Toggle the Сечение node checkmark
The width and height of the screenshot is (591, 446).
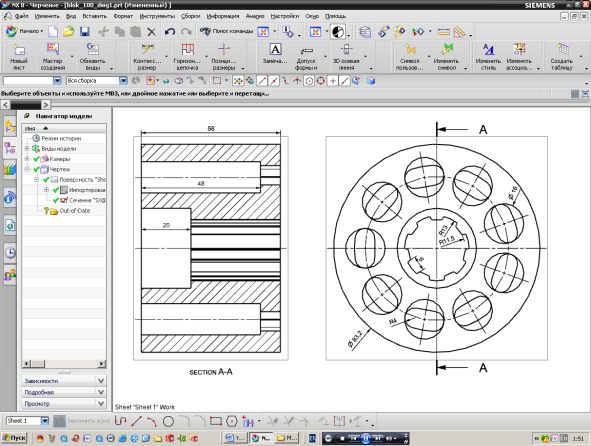click(x=56, y=200)
